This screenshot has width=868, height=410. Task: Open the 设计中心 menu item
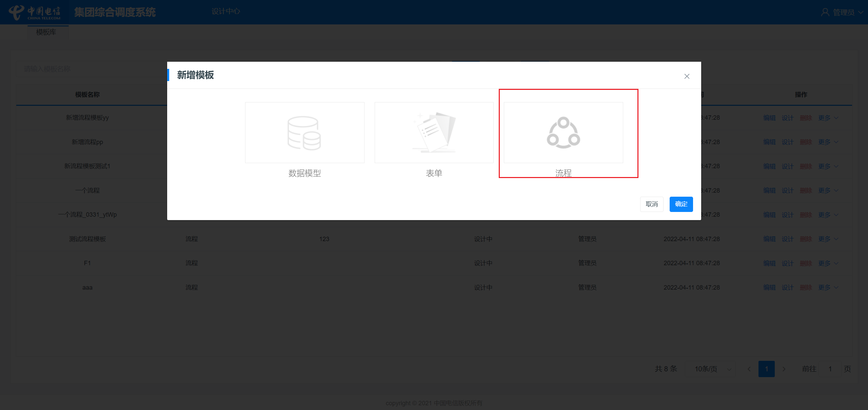225,12
